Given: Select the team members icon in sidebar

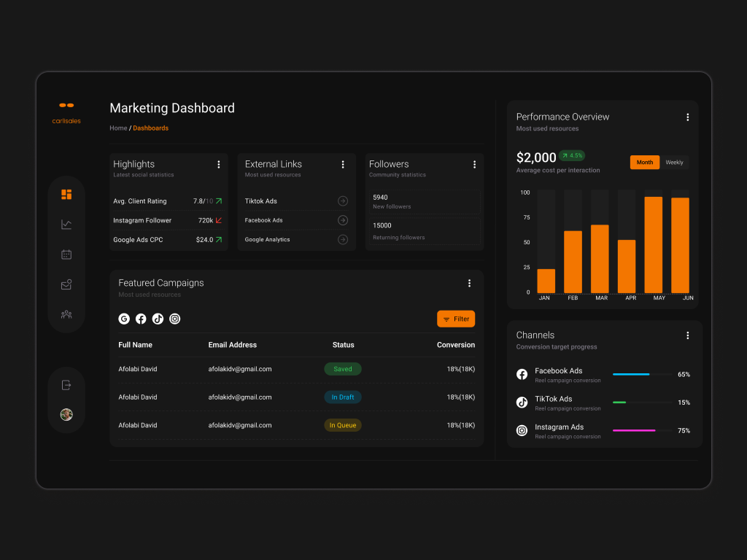Looking at the screenshot, I should click(66, 314).
